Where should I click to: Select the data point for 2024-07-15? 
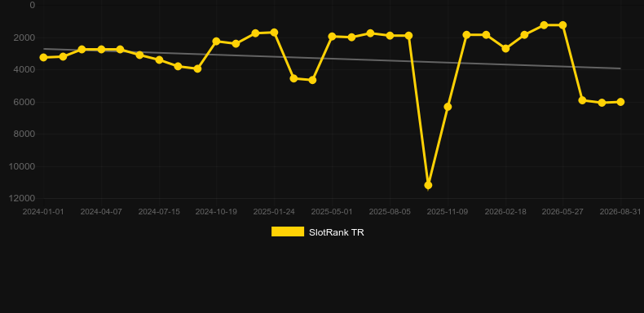click(159, 60)
